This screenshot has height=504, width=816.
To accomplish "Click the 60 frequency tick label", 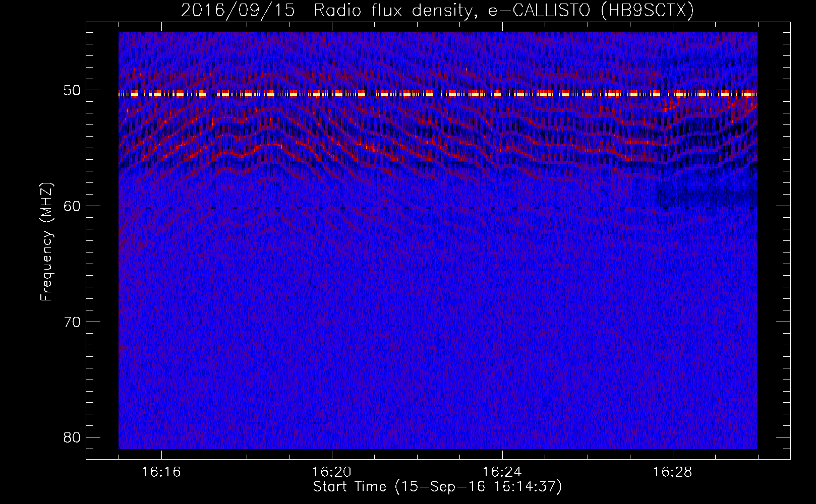I will (72, 206).
